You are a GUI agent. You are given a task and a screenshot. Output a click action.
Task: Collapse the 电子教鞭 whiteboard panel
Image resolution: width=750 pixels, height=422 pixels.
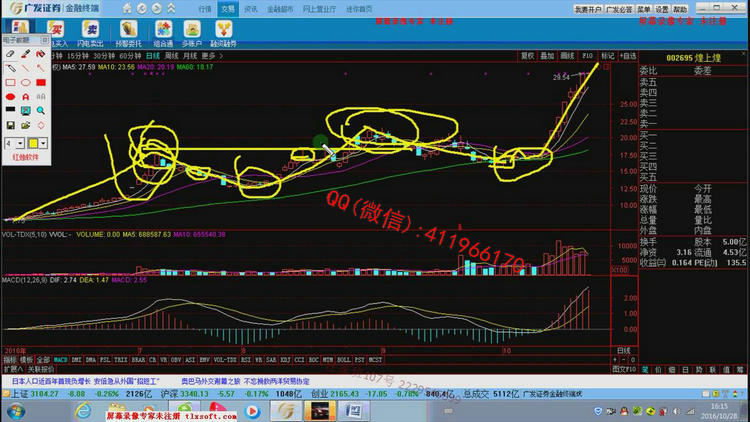(44, 40)
